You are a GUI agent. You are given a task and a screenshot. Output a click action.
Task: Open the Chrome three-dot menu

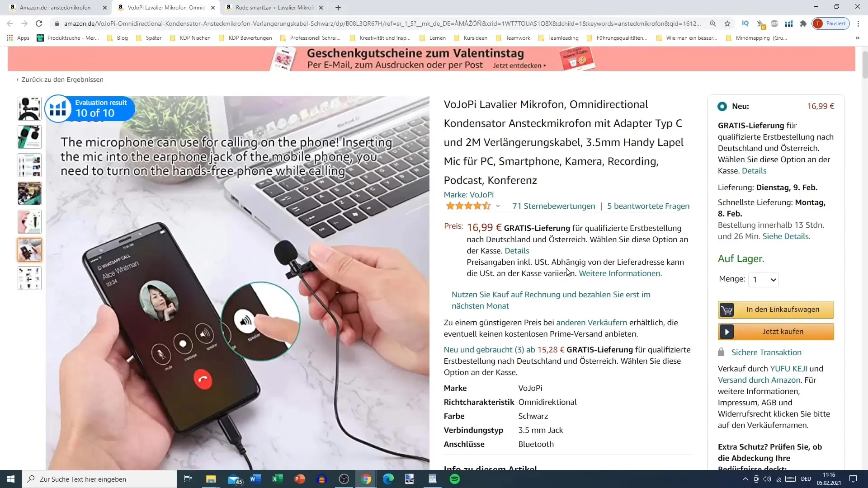[859, 23]
